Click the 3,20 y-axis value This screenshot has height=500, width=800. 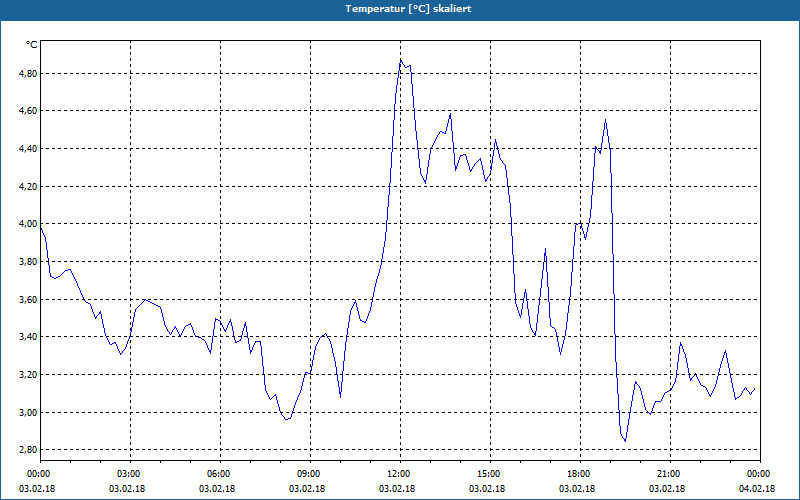pos(27,374)
